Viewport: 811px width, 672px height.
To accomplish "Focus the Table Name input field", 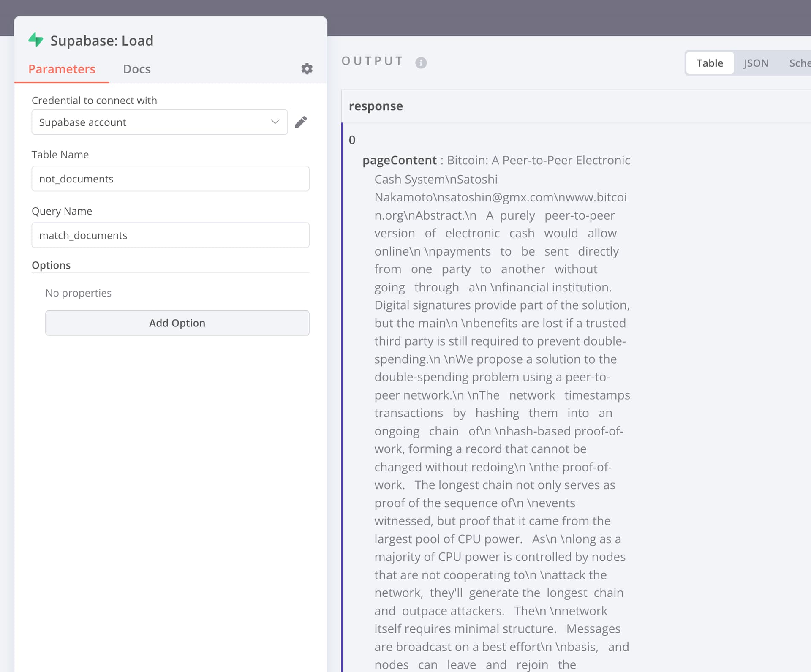I will point(170,179).
